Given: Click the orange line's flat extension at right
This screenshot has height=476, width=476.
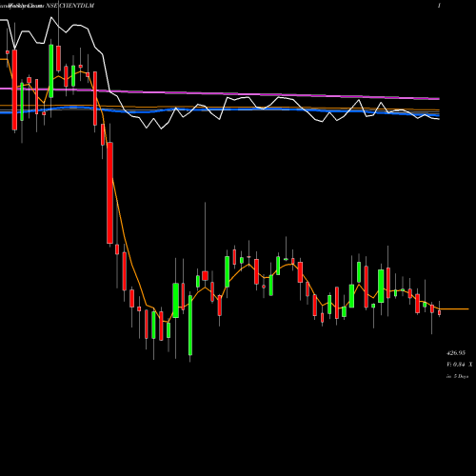Looking at the screenshot, I should 454,308.
